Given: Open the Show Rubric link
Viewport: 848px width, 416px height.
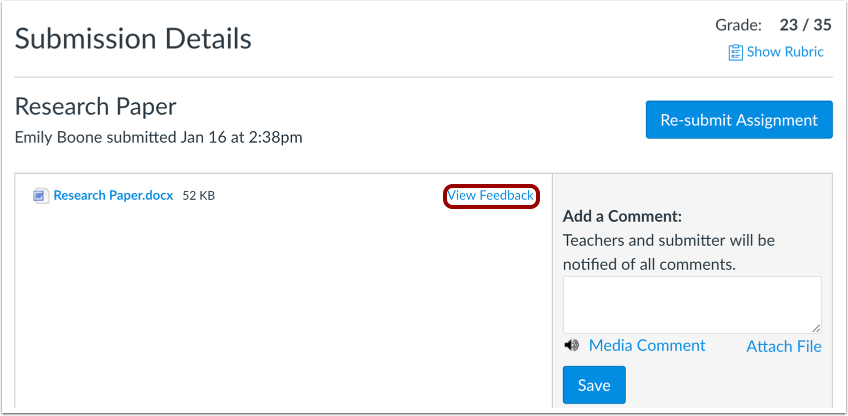Looking at the screenshot, I should point(785,52).
